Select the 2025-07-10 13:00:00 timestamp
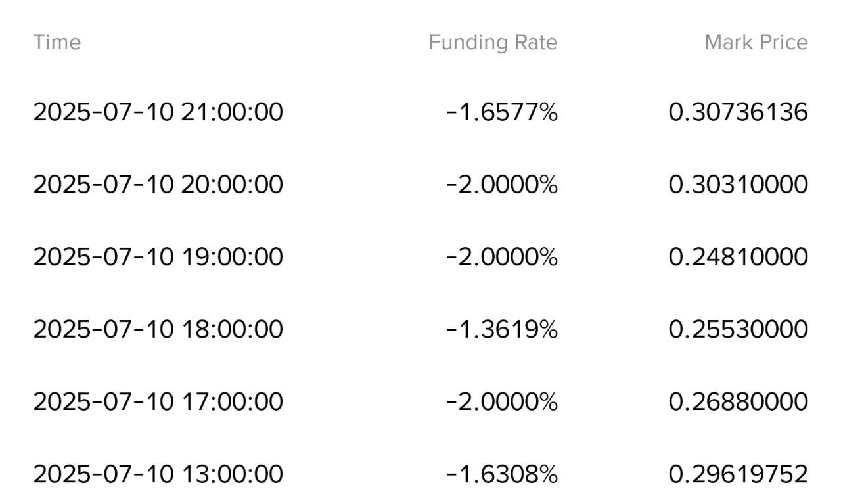841x504 pixels. click(x=158, y=473)
